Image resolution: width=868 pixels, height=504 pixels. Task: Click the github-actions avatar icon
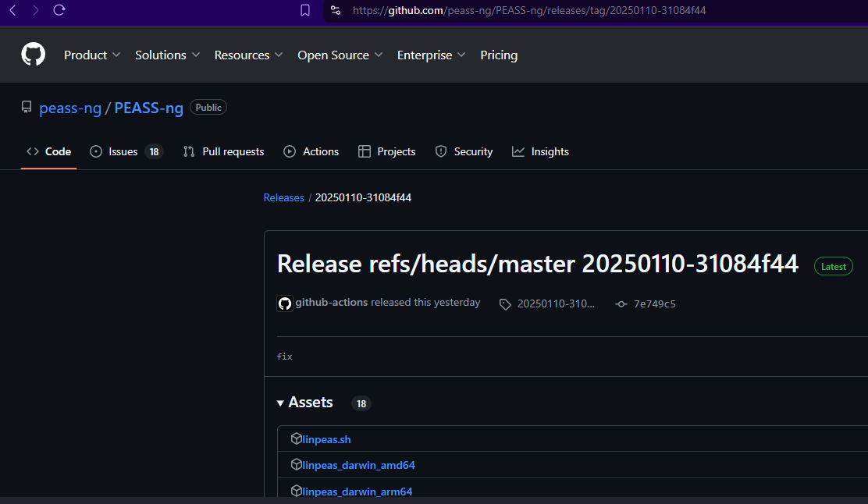pyautogui.click(x=285, y=303)
